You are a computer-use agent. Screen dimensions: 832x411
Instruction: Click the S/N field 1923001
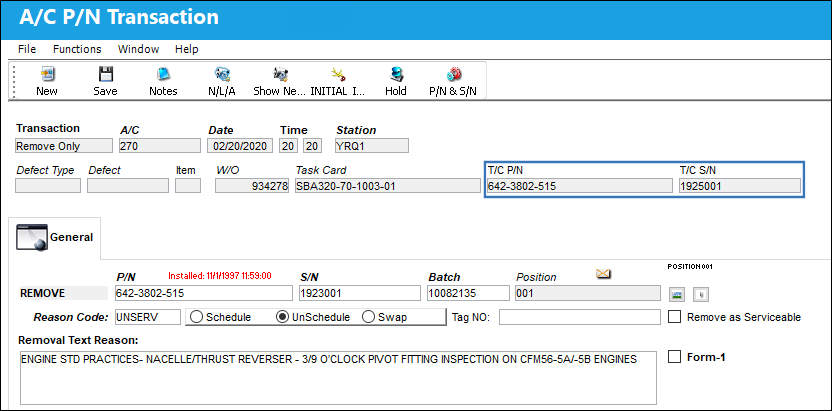(x=360, y=293)
